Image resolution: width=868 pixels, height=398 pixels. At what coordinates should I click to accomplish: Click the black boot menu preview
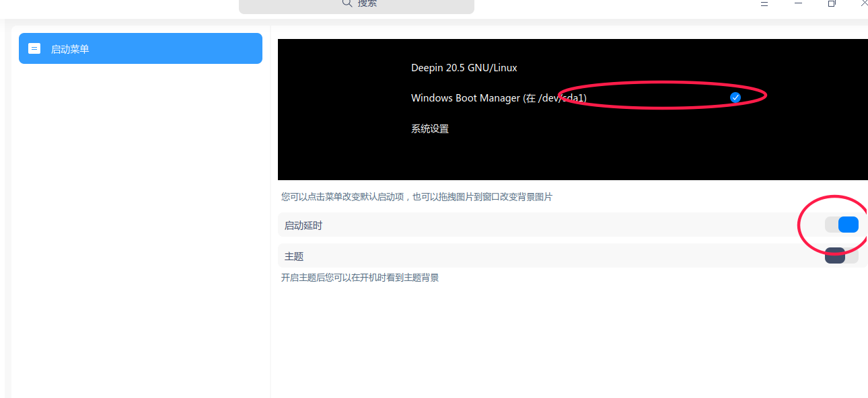(x=573, y=110)
